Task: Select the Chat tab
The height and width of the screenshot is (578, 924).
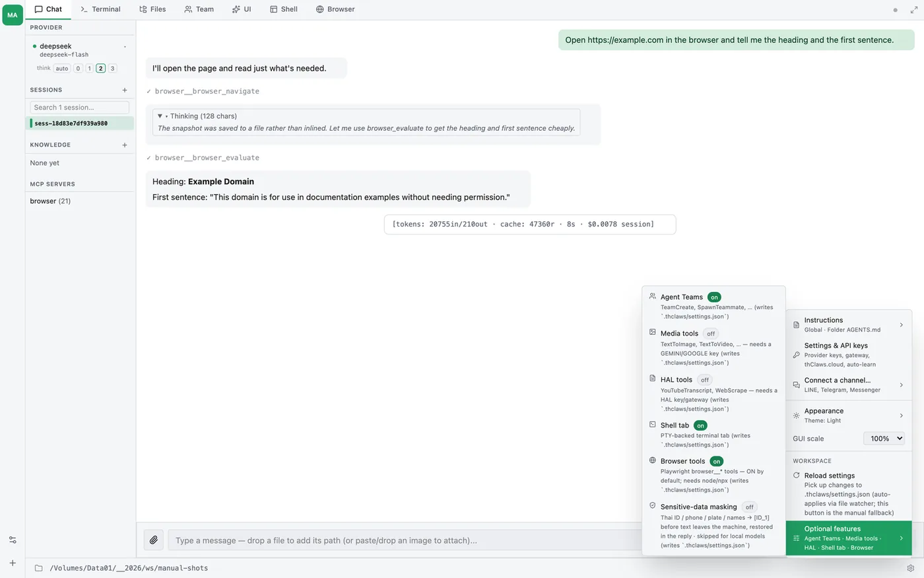Action: [x=48, y=9]
